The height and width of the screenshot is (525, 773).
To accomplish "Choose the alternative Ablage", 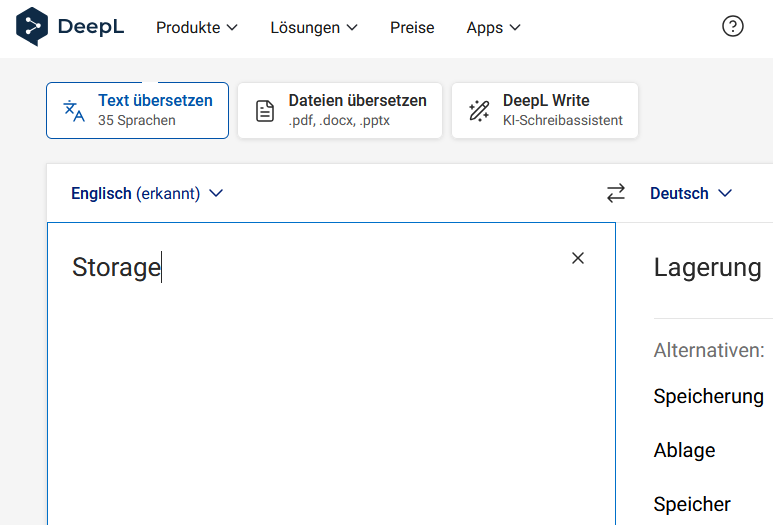I will (x=684, y=450).
